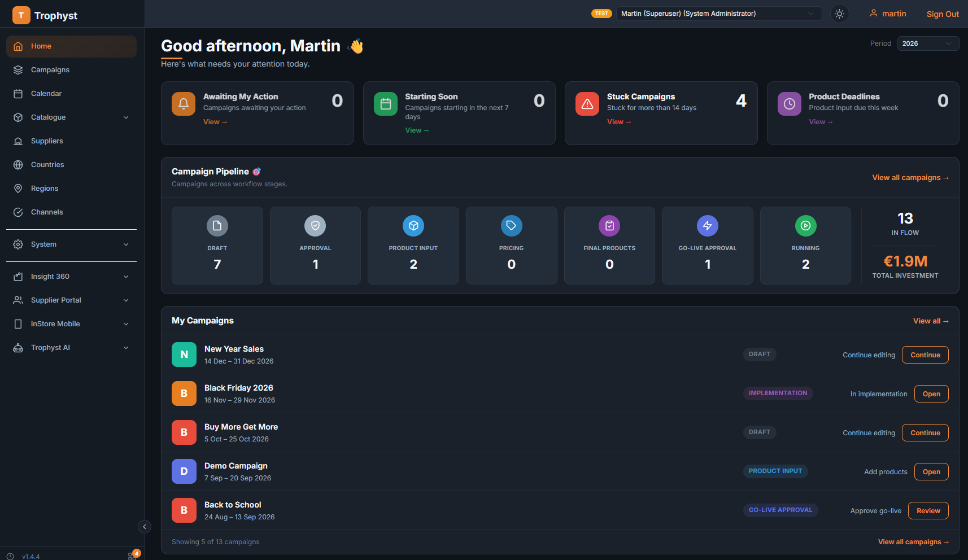Open the Demo Campaign
This screenshot has height=560, width=968.
click(x=931, y=472)
